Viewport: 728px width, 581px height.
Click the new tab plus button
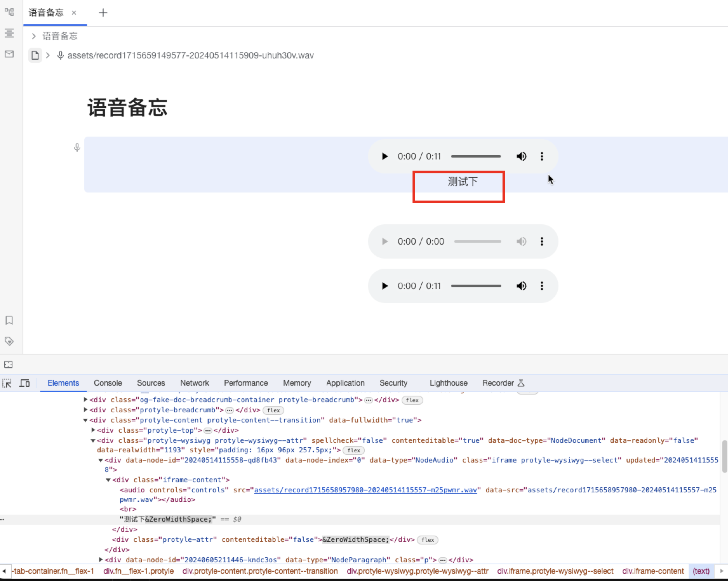103,13
